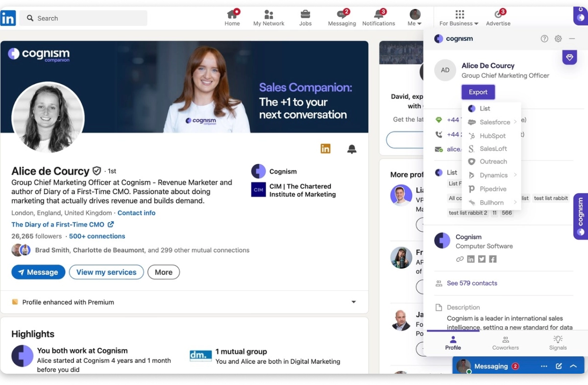This screenshot has height=385, width=588.
Task: Expand the Messaging bar chevron
Action: [x=573, y=366]
